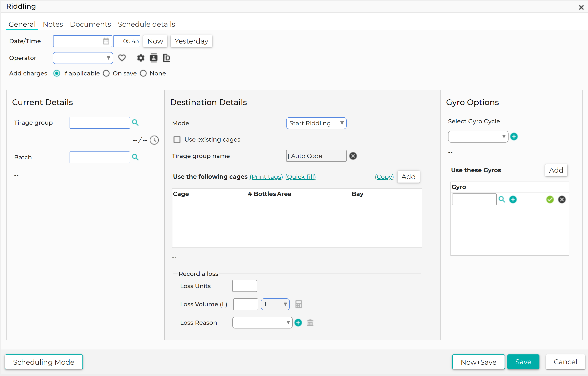This screenshot has height=376, width=588.
Task: Click the bank building icon beside Loss Reason
Action: pos(310,323)
